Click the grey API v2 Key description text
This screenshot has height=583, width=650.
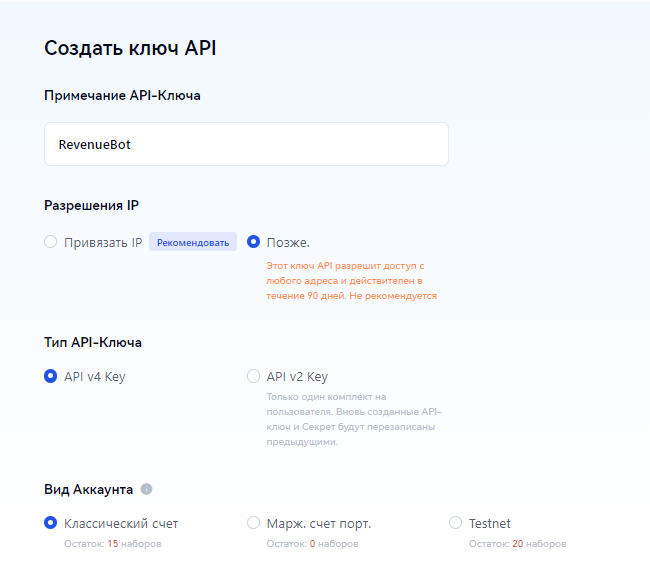(354, 419)
